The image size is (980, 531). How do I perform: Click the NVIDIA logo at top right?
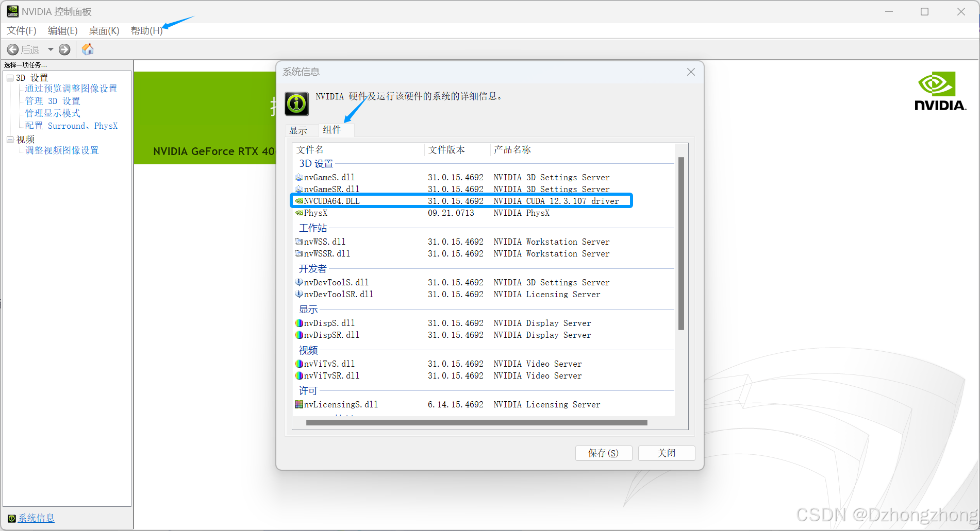click(x=940, y=91)
